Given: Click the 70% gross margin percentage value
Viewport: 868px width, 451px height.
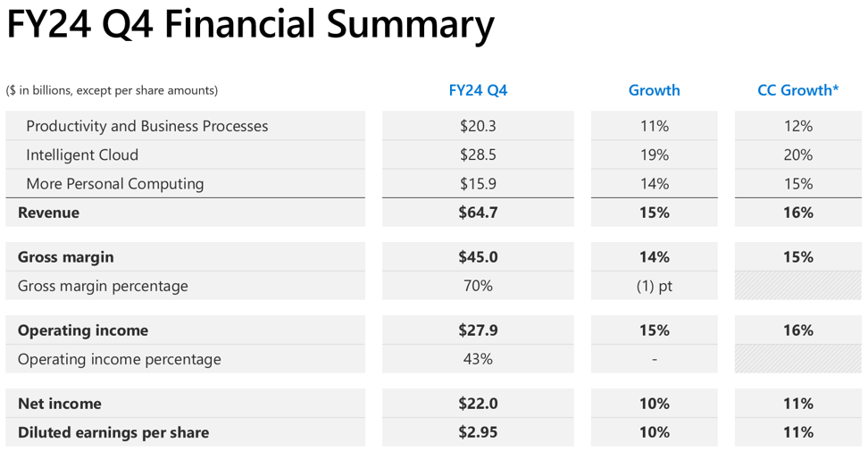Looking at the screenshot, I should coord(478,286).
